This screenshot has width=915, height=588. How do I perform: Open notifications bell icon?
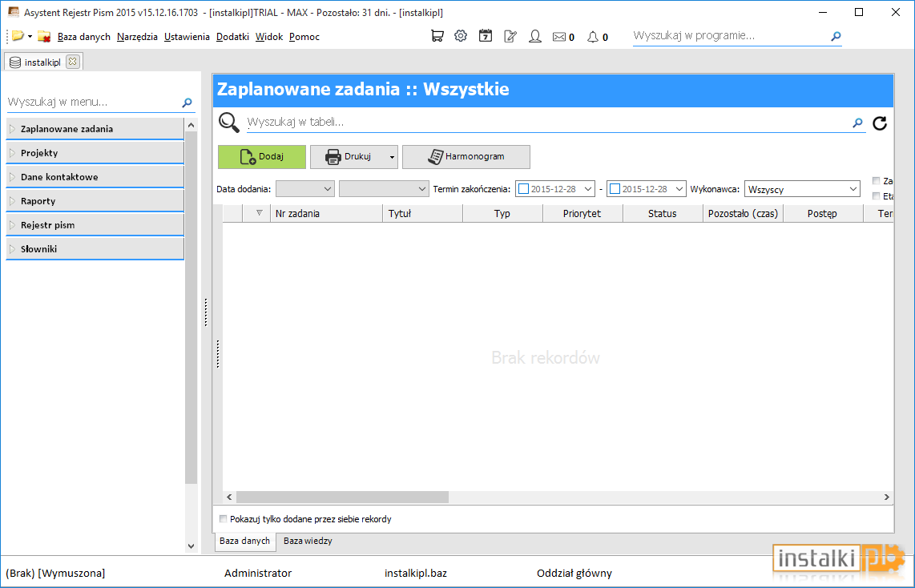(x=593, y=37)
